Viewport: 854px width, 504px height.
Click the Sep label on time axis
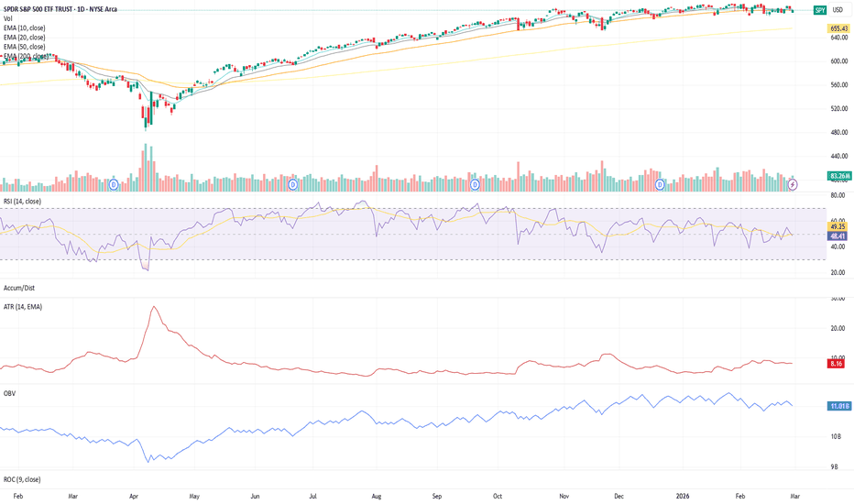pos(437,497)
